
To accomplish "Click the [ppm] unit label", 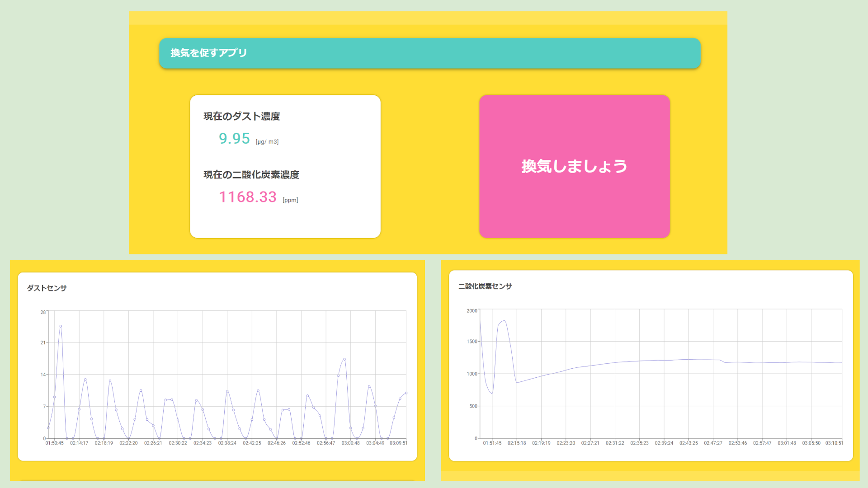I will (290, 200).
